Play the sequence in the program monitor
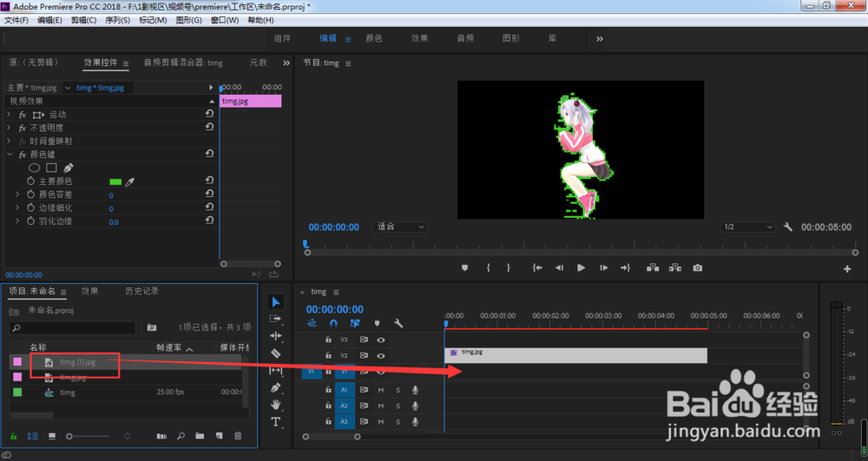Viewport: 868px width, 461px height. pos(581,268)
